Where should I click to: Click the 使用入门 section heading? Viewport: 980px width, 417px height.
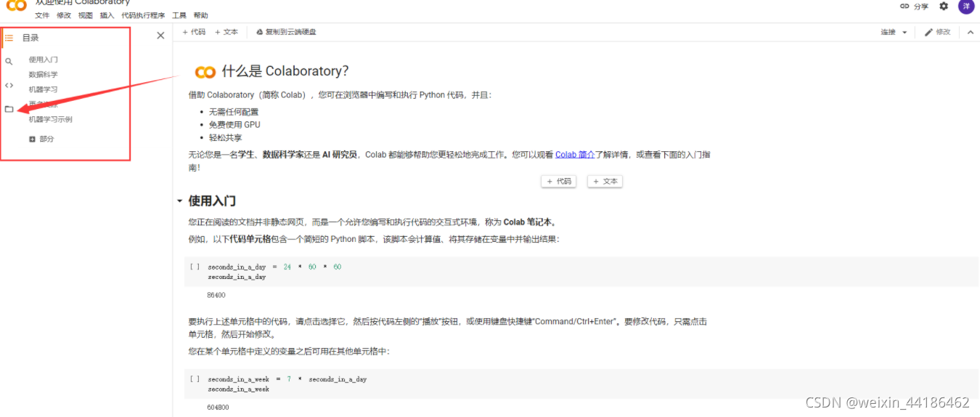[212, 201]
